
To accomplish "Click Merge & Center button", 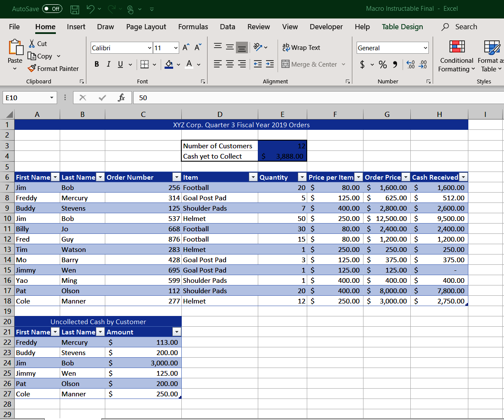I will tap(310, 64).
